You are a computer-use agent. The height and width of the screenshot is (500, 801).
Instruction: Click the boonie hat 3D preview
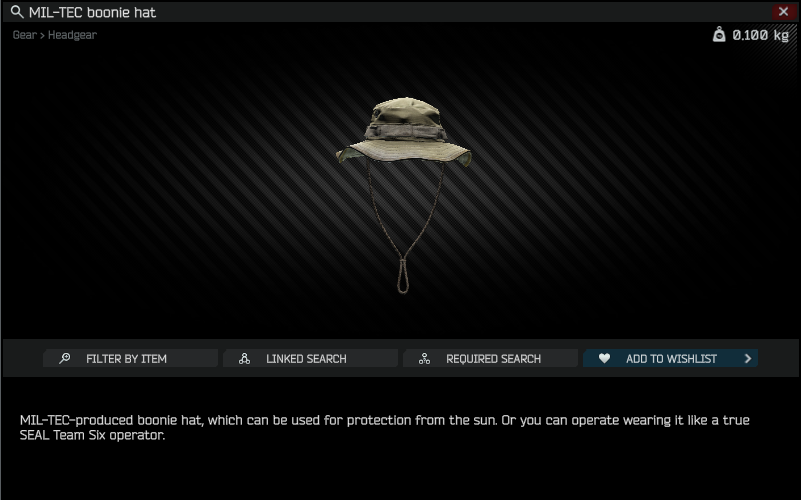[x=403, y=195]
